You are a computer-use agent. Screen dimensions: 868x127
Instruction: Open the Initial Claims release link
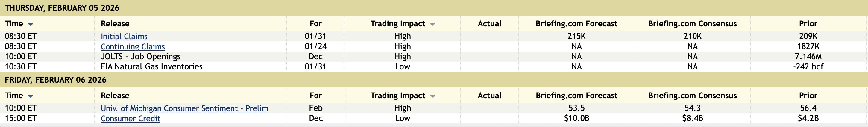[124, 36]
